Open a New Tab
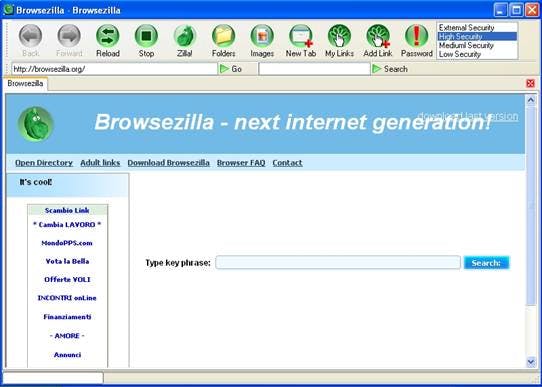 (301, 36)
